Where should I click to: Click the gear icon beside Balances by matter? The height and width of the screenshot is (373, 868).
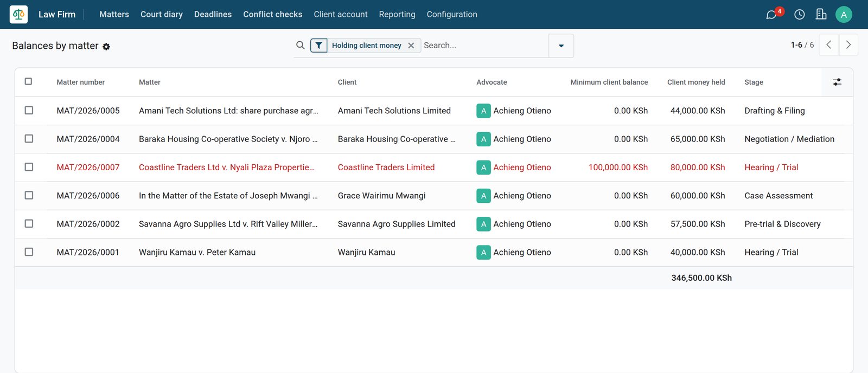(x=106, y=47)
